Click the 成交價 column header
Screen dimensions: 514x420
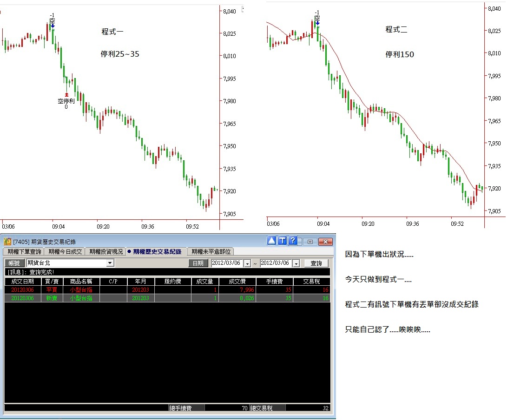click(237, 282)
